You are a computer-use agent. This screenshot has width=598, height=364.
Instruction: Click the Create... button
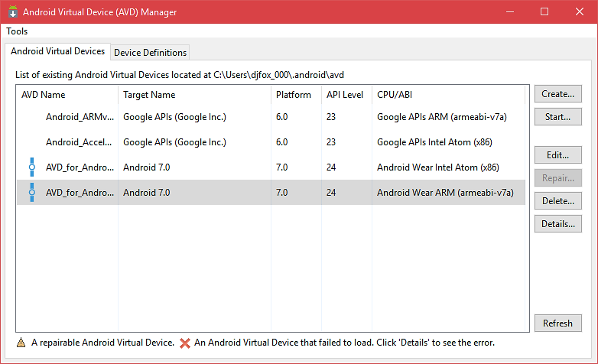tap(558, 94)
